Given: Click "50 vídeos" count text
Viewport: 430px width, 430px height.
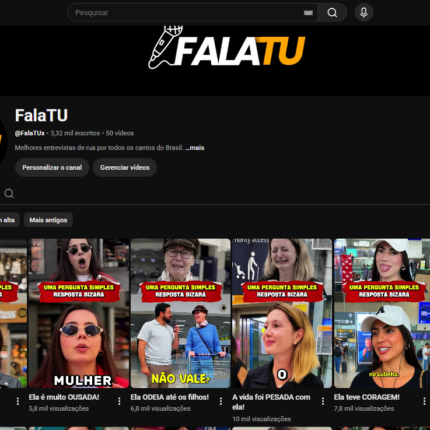Looking at the screenshot, I should click(120, 133).
